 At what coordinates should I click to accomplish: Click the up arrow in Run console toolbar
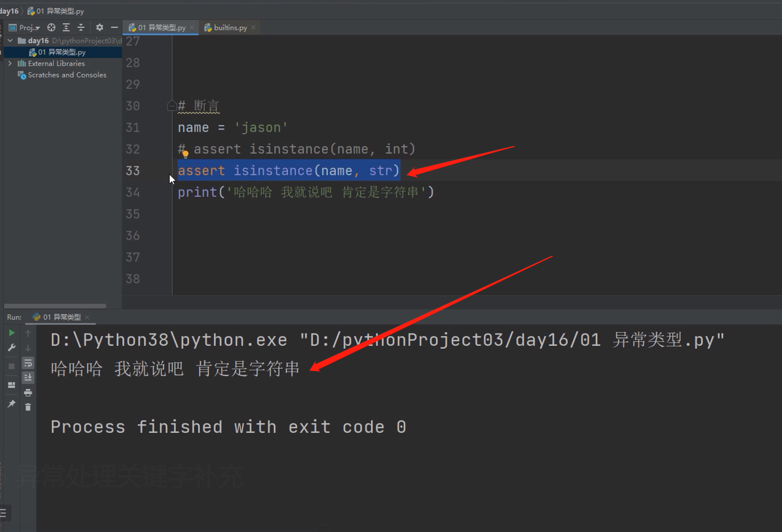tap(28, 333)
